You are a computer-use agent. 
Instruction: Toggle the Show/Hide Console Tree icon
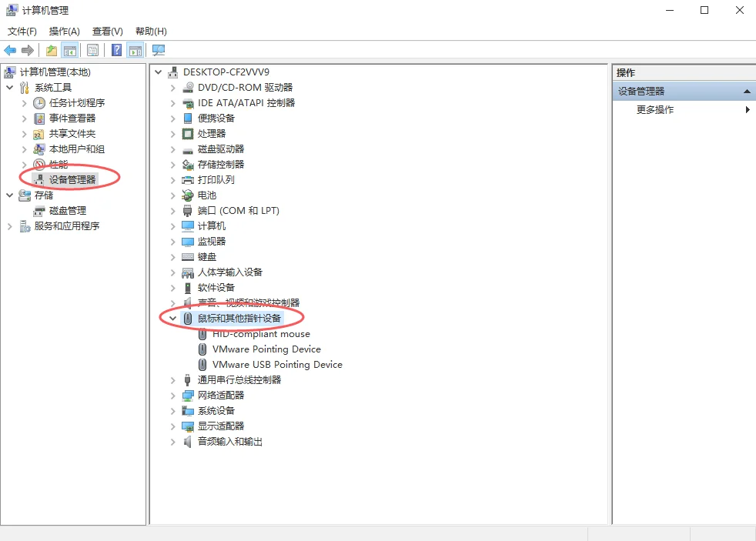[70, 50]
